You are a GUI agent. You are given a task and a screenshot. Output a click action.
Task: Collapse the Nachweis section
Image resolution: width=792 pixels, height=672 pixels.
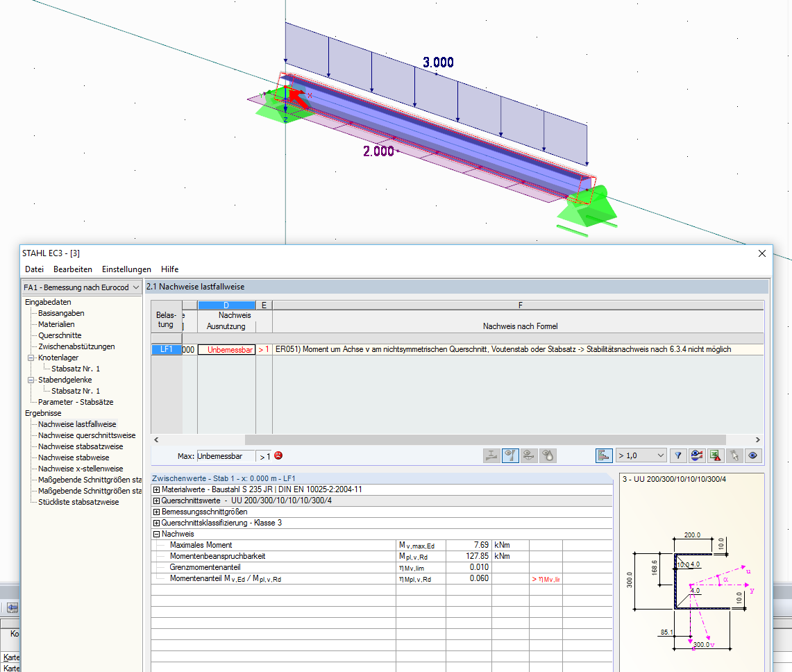coord(157,534)
